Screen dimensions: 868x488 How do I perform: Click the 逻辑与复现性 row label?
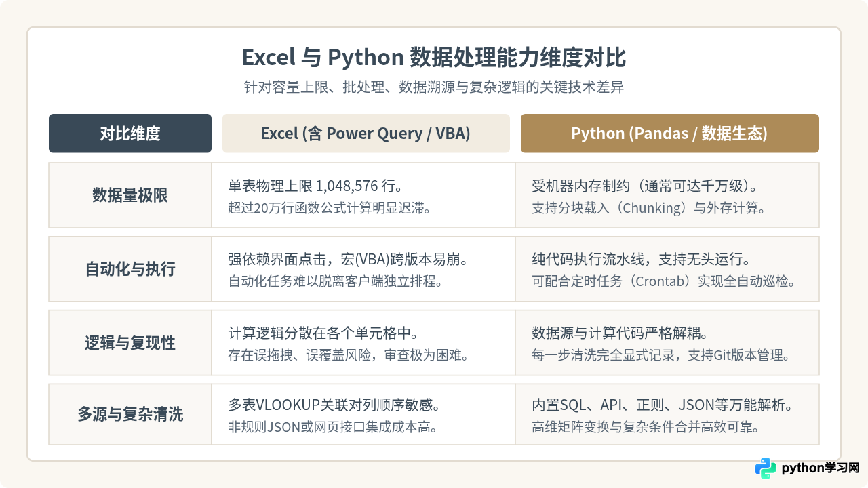[130, 343]
